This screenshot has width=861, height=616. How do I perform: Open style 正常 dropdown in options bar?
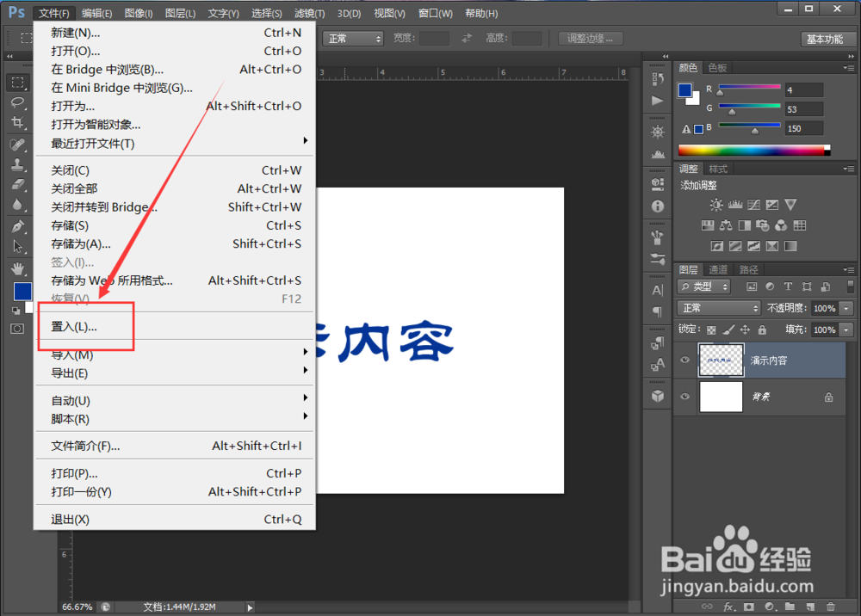[x=352, y=39]
